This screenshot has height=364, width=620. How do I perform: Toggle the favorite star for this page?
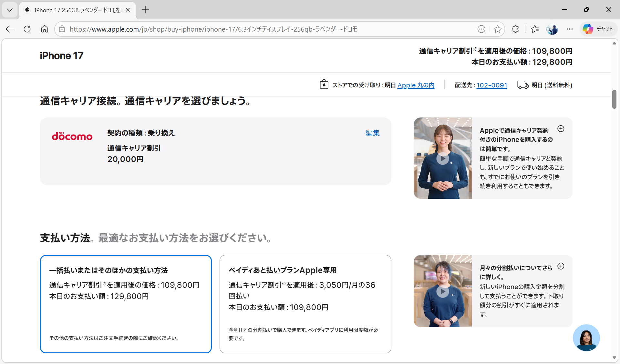click(x=498, y=29)
